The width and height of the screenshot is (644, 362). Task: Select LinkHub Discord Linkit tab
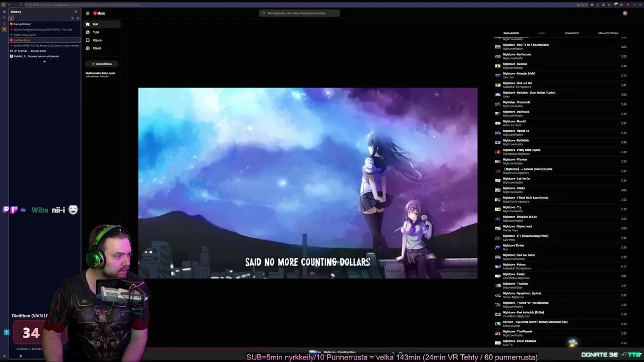coord(45,51)
